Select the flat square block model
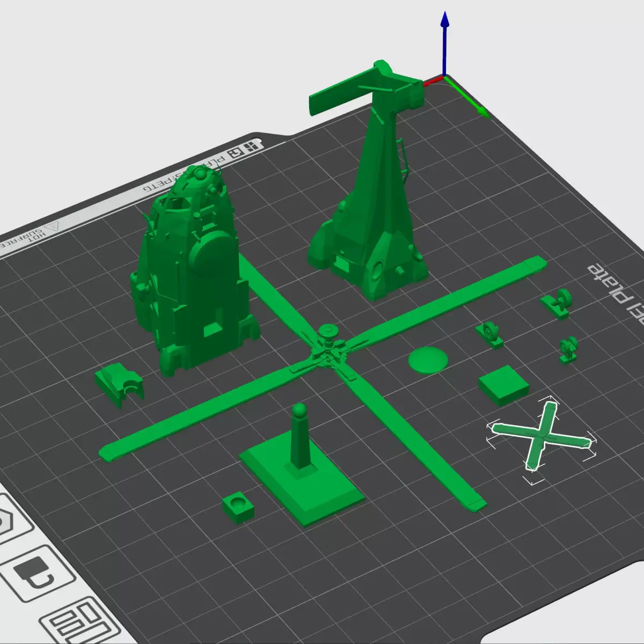This screenshot has height=644, width=644. coord(504,385)
